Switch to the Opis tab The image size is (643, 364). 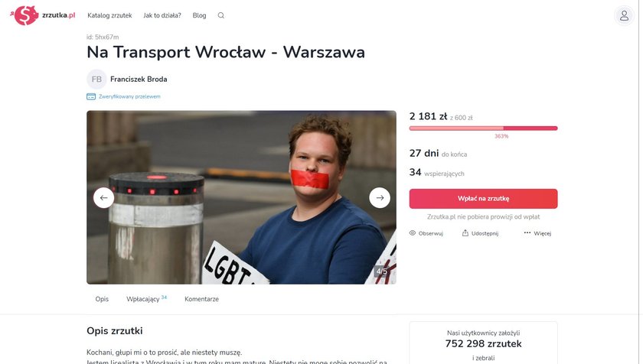[x=102, y=299]
